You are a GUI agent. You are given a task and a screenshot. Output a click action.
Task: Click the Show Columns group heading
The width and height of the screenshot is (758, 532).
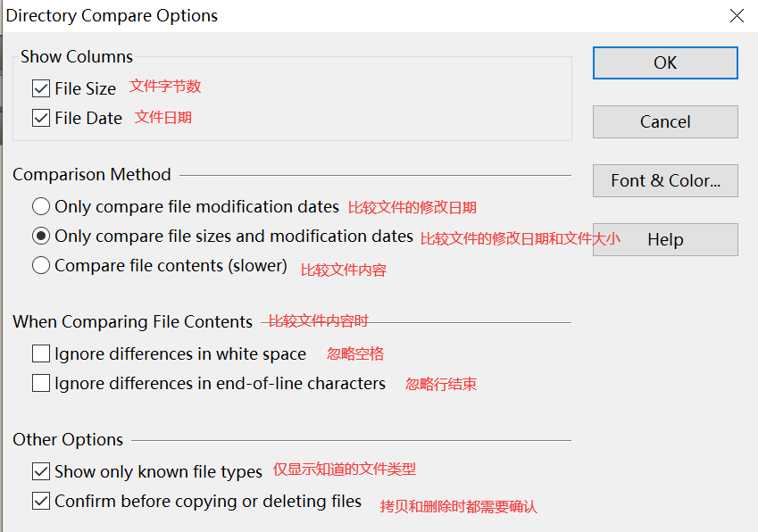(77, 57)
